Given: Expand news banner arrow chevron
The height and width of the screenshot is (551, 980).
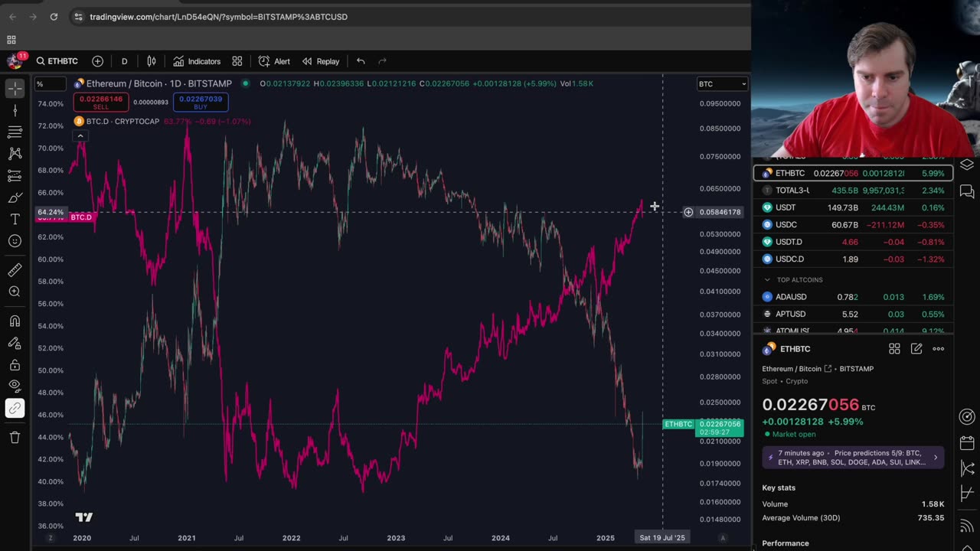Looking at the screenshot, I should pos(935,458).
